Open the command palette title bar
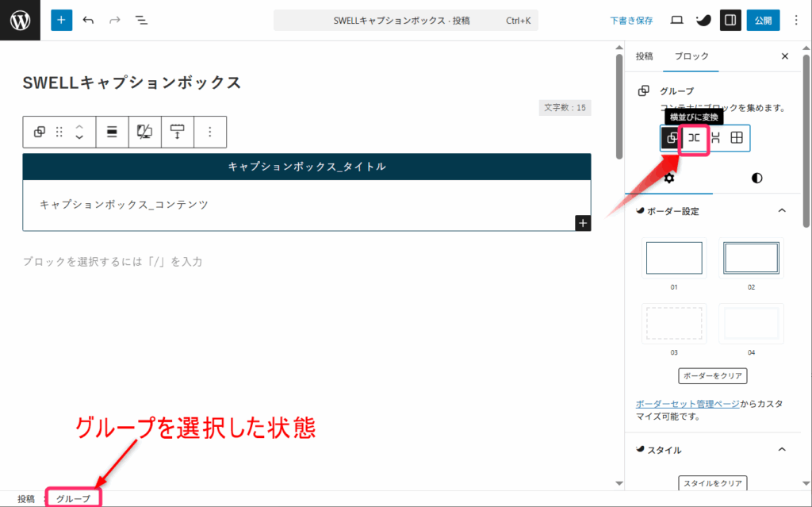 tap(405, 21)
